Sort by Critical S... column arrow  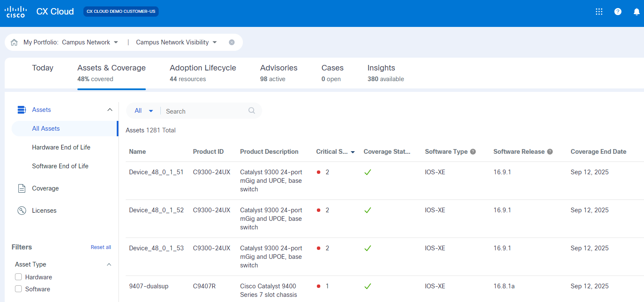353,152
